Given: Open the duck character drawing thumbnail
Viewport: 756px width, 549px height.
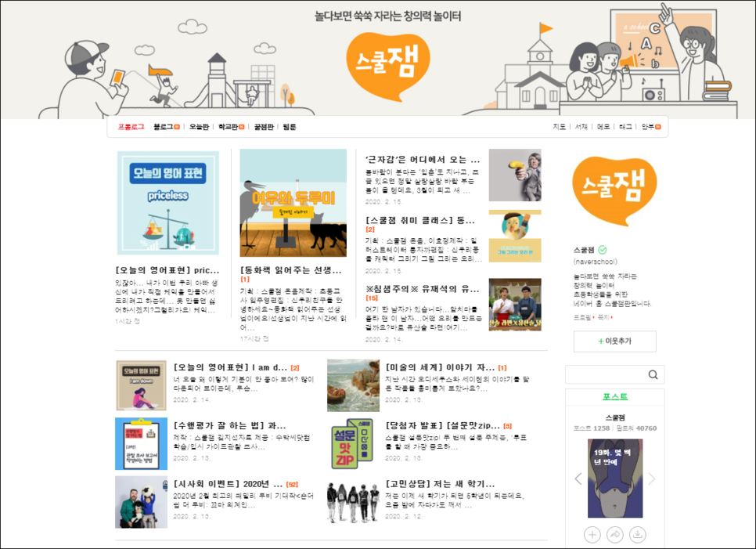Looking at the screenshot, I should coord(515,236).
